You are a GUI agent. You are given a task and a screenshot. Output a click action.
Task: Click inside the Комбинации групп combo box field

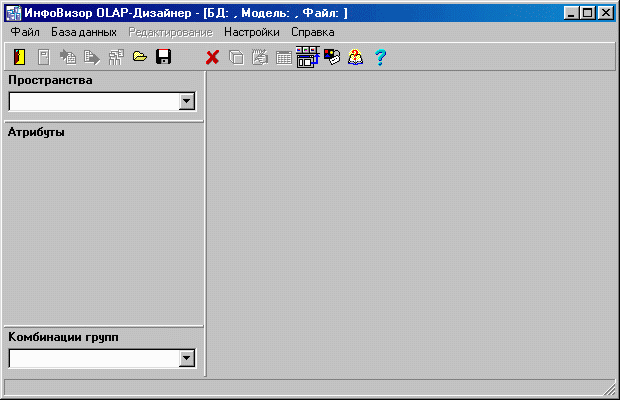(x=94, y=358)
